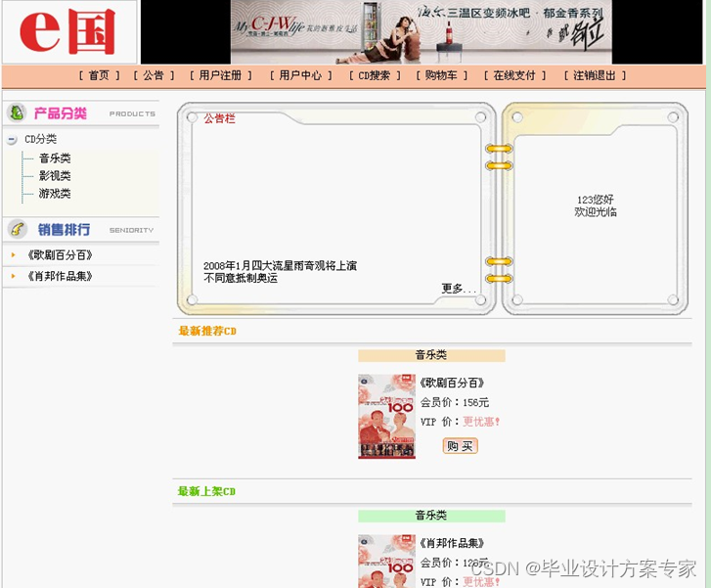
Task: Click the 产品分类 heading text
Action: 61,113
